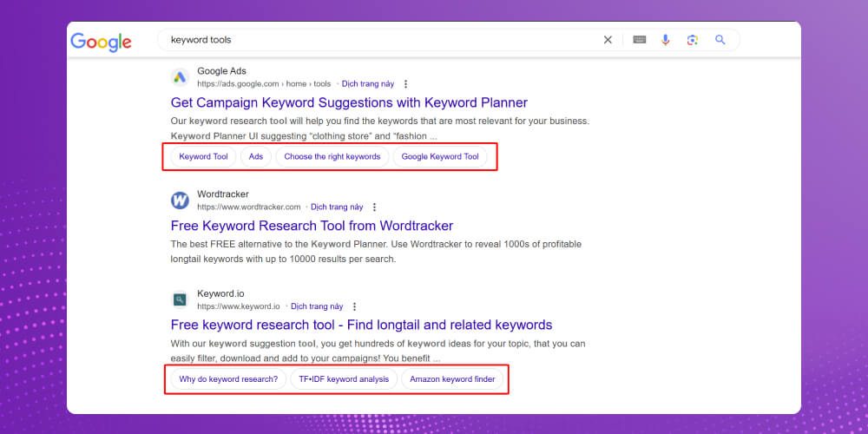
Task: Translate the Google Ads page
Action: [x=368, y=84]
